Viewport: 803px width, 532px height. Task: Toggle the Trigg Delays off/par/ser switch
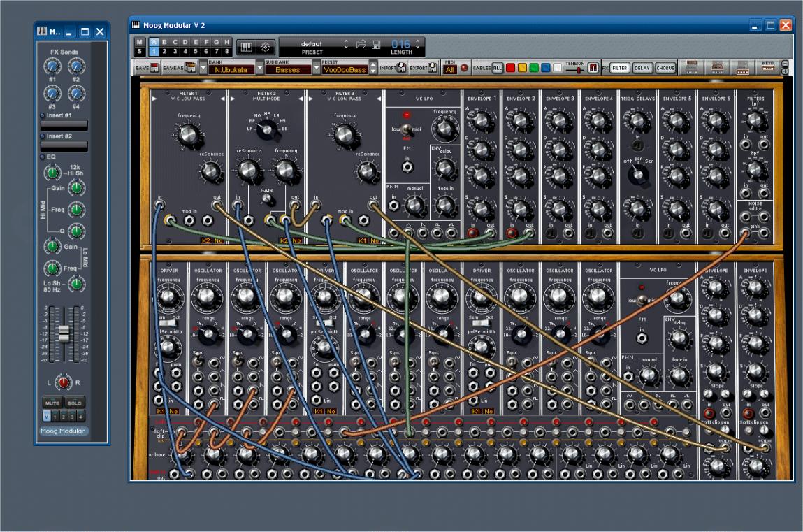[637, 174]
